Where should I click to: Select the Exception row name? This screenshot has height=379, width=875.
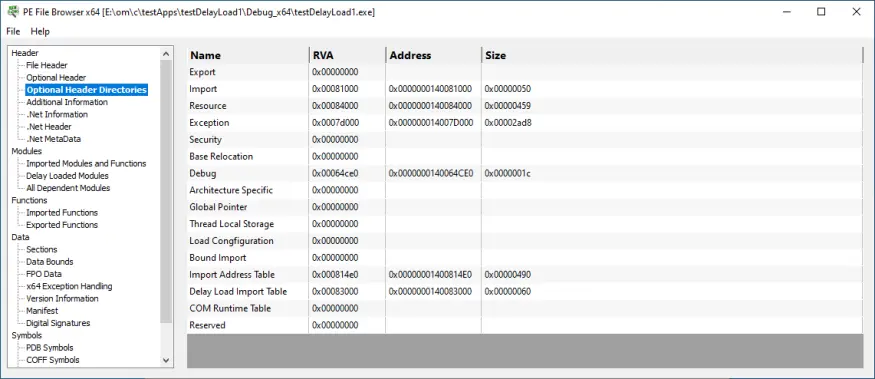(209, 122)
